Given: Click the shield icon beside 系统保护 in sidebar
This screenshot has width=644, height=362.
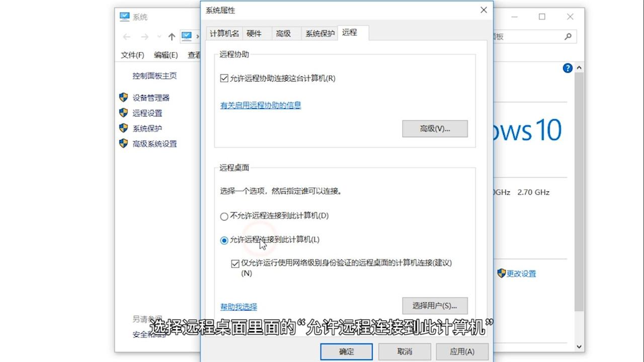Looking at the screenshot, I should click(x=123, y=128).
